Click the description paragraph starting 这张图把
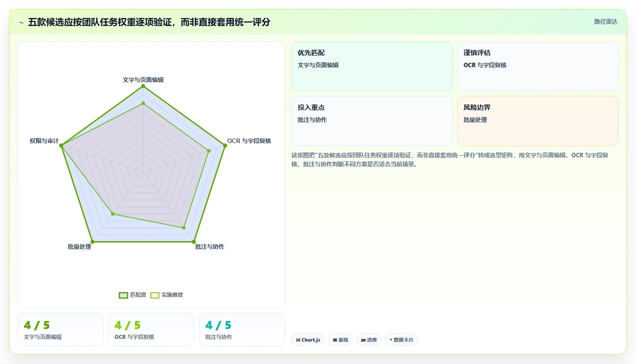Image resolution: width=636 pixels, height=364 pixels. coord(450,160)
